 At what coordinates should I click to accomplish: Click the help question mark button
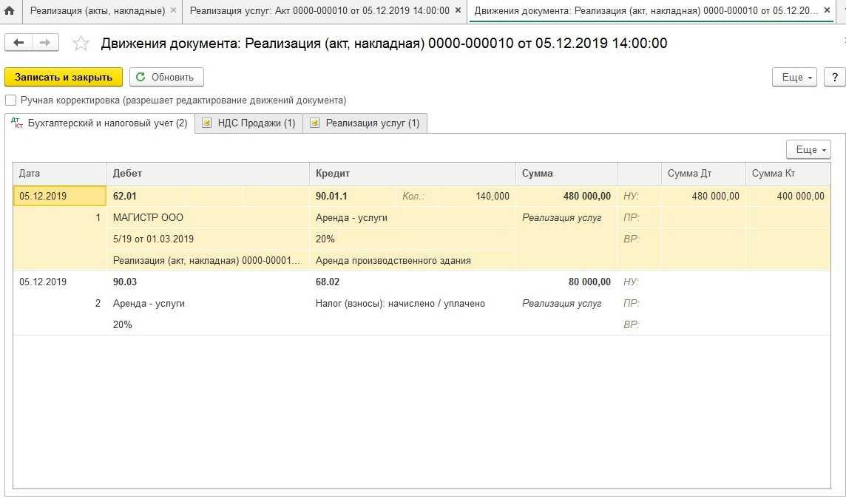point(834,77)
